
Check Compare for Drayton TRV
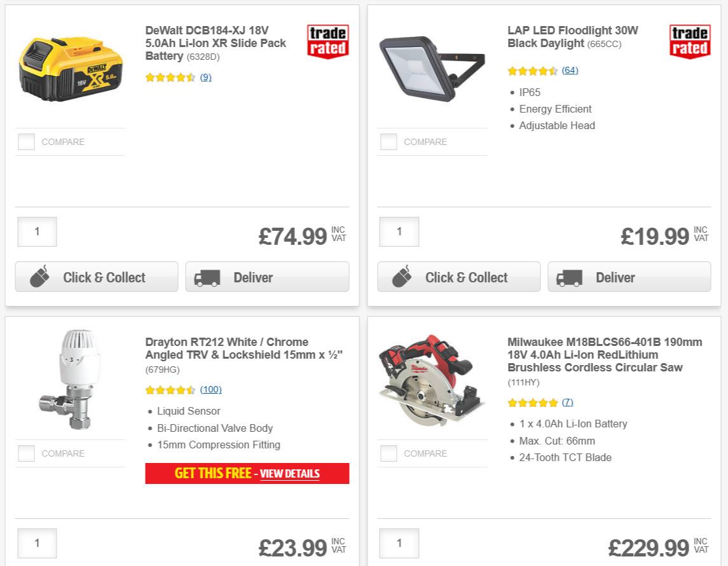click(x=26, y=453)
